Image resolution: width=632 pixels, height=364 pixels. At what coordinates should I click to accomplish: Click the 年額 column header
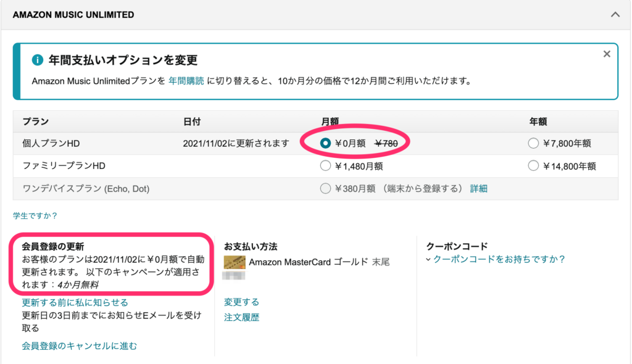[x=538, y=122]
